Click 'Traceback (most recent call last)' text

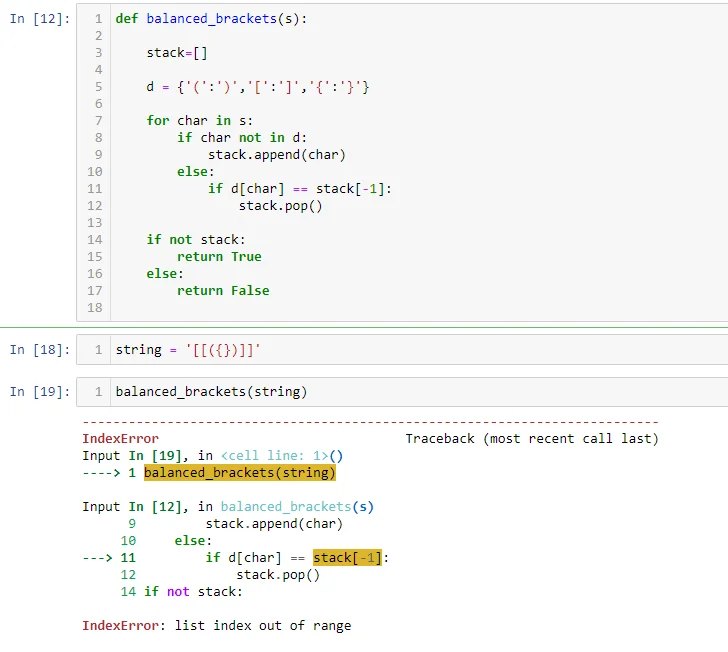tap(531, 439)
